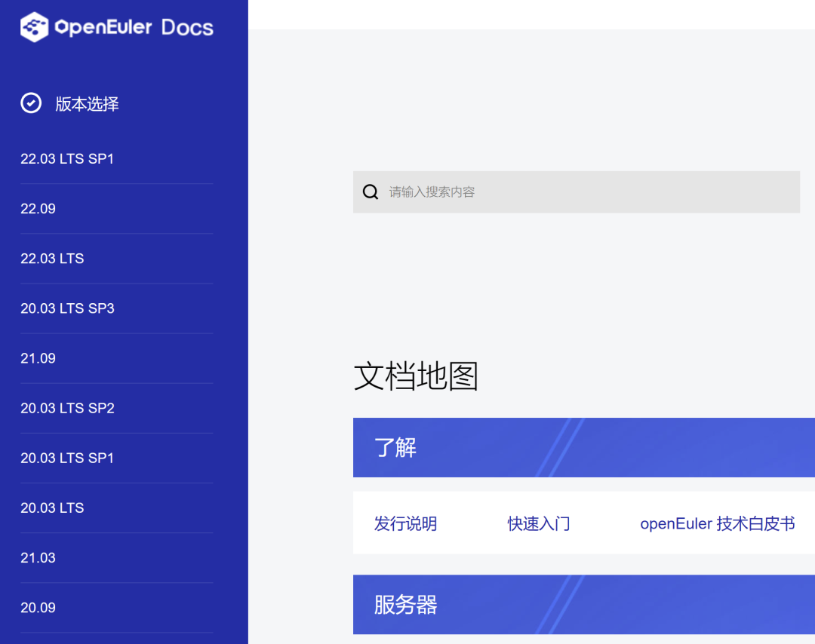This screenshot has height=644, width=815.
Task: Click the 快速入门 quick start link
Action: pos(539,523)
